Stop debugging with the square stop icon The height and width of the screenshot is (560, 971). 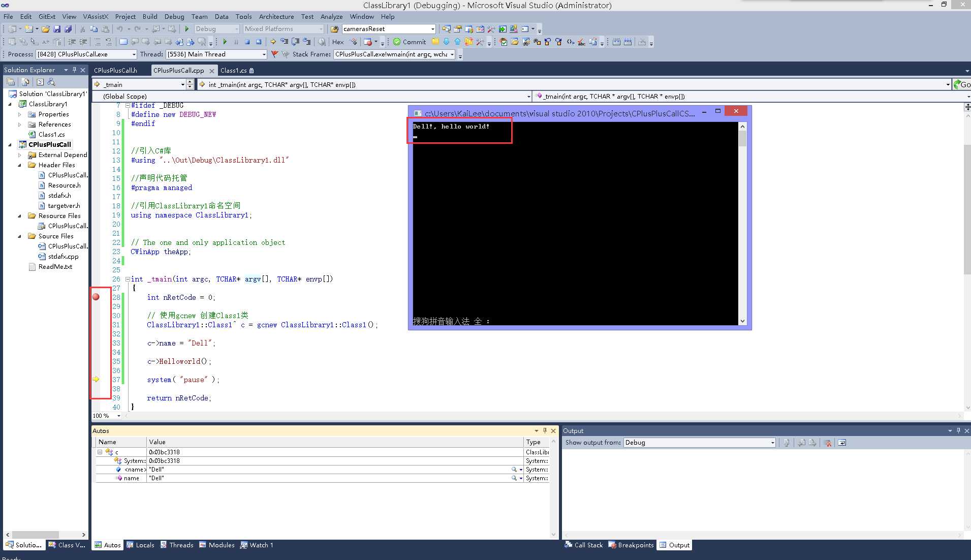tap(247, 42)
